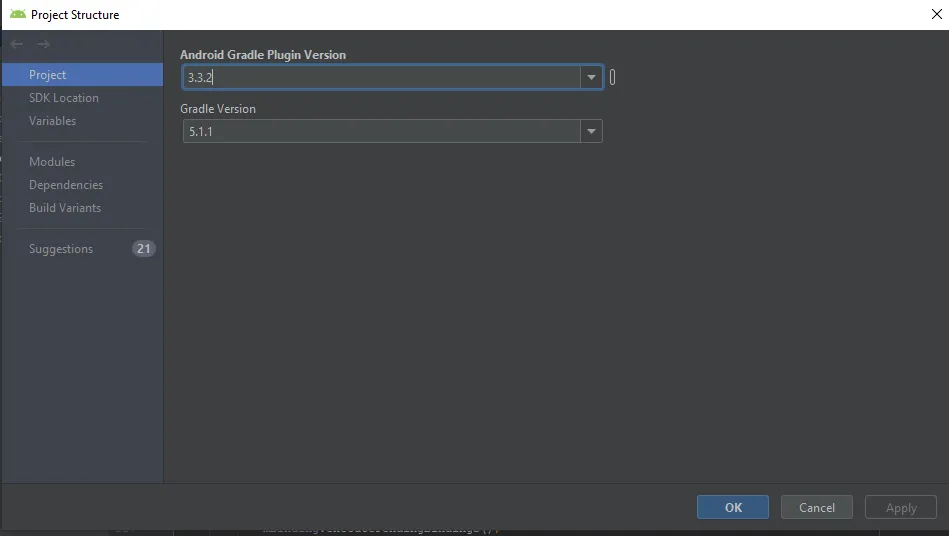Click the variable binding icon beside plugin version

[x=612, y=77]
